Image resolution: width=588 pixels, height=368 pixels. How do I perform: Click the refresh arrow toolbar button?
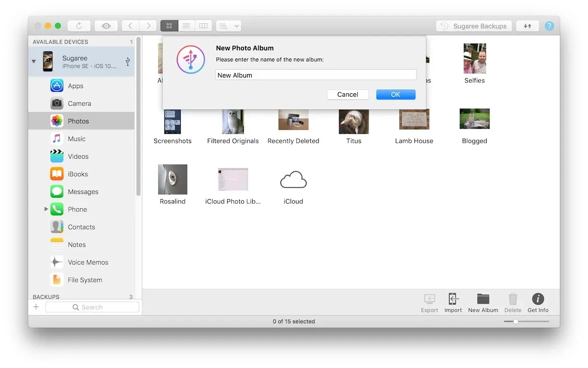click(x=79, y=26)
